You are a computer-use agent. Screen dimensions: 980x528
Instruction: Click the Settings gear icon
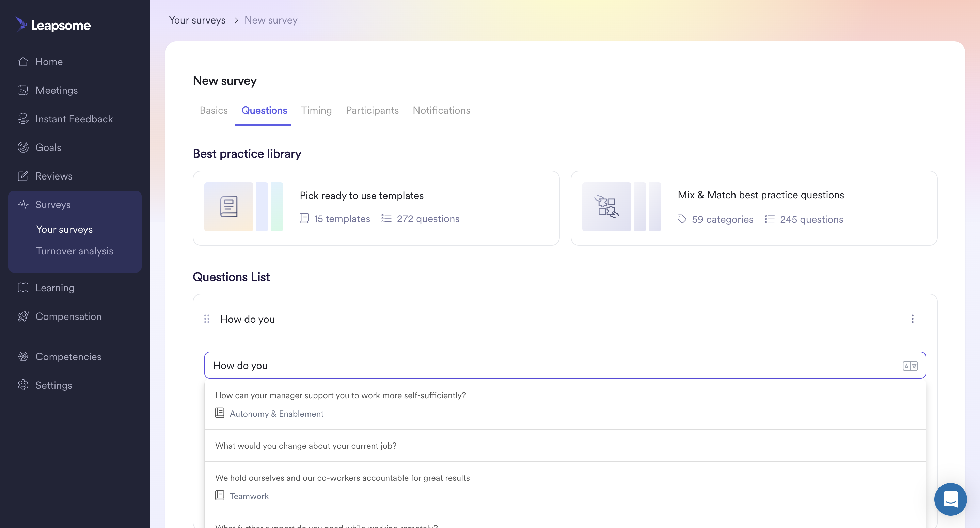point(23,385)
